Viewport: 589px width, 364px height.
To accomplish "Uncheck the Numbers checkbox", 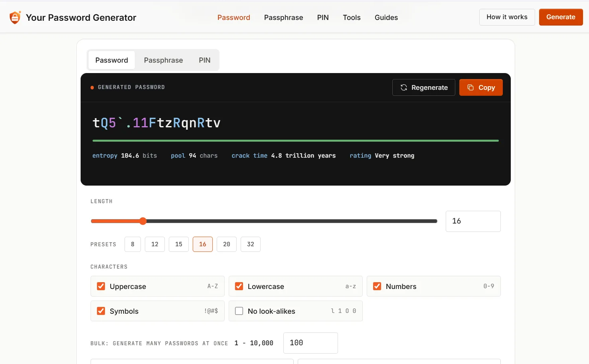I will point(377,286).
